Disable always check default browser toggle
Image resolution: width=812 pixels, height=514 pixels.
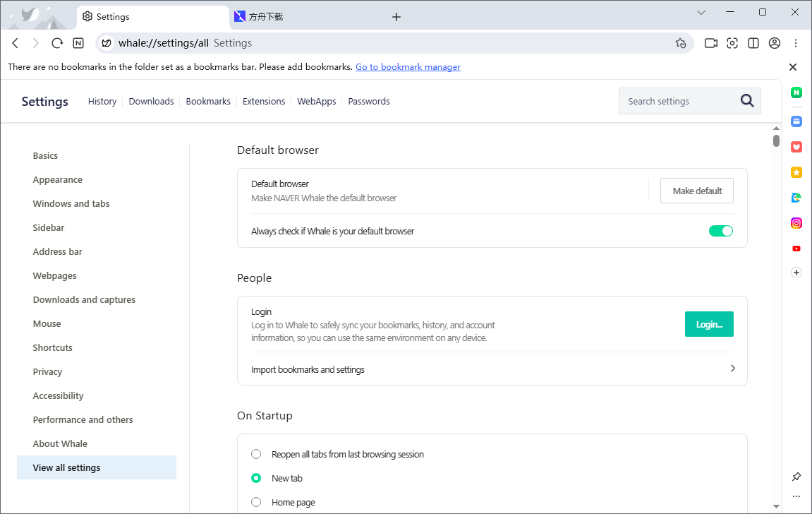[x=720, y=231]
